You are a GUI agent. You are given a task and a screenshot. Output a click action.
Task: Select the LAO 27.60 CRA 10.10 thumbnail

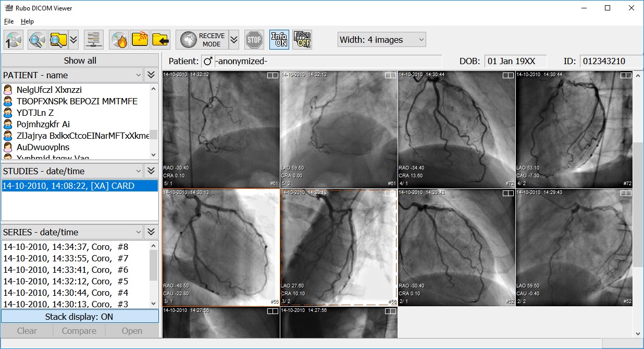339,247
